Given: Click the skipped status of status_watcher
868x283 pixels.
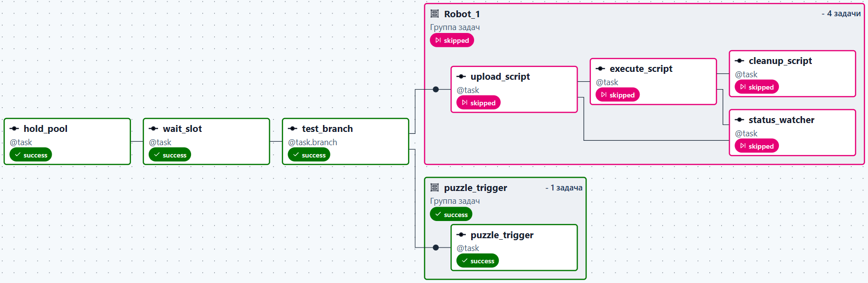Looking at the screenshot, I should [757, 146].
